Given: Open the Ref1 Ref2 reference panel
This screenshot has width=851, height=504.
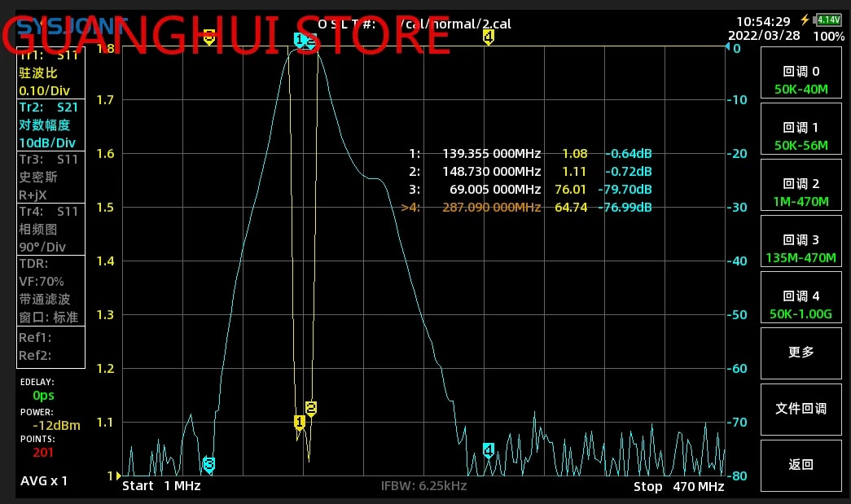Looking at the screenshot, I should [50, 346].
